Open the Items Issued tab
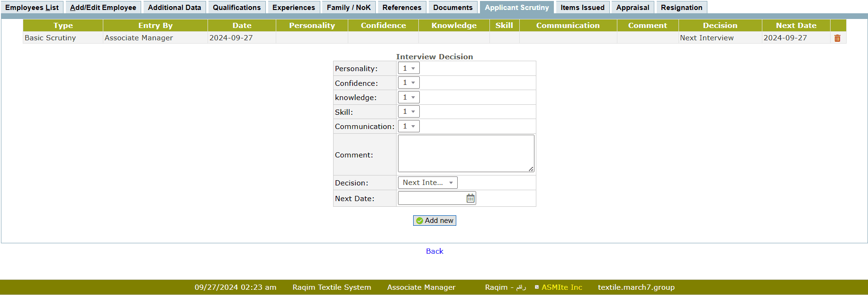This screenshot has width=868, height=295. coord(582,8)
